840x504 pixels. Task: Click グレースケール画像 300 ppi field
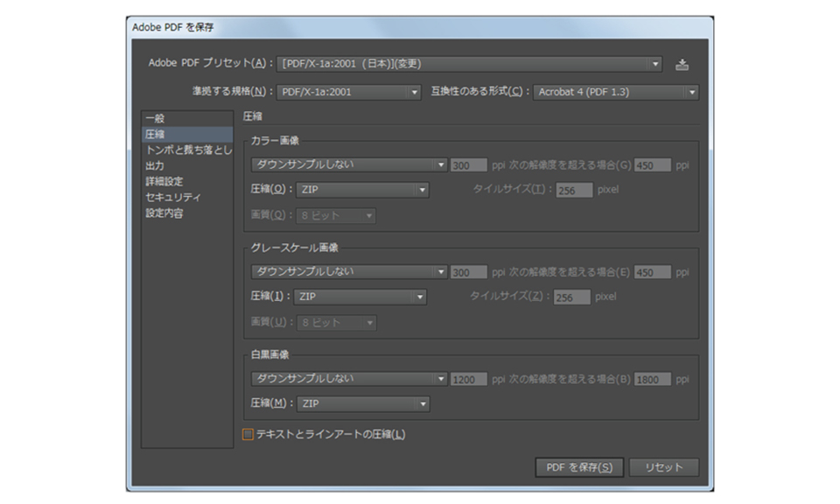[469, 273]
